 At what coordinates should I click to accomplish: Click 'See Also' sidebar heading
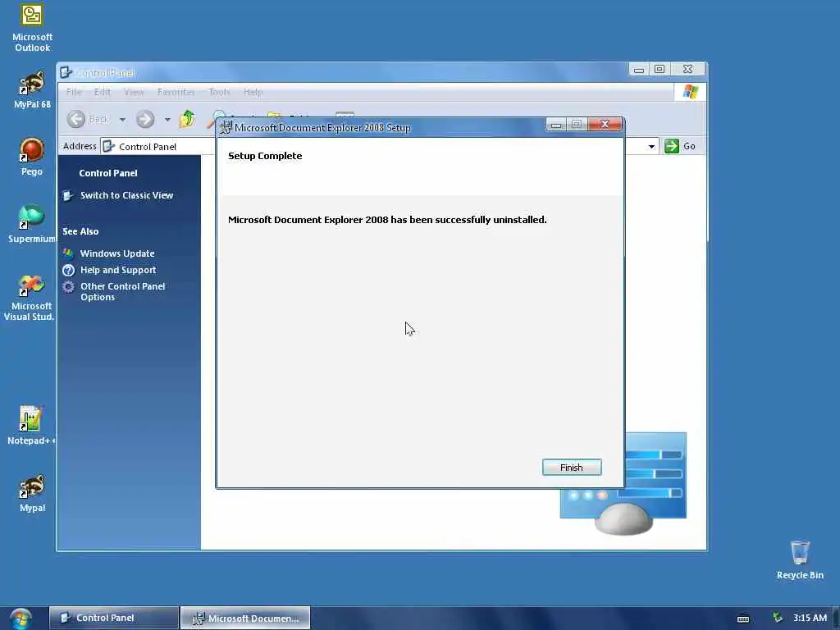tap(80, 231)
